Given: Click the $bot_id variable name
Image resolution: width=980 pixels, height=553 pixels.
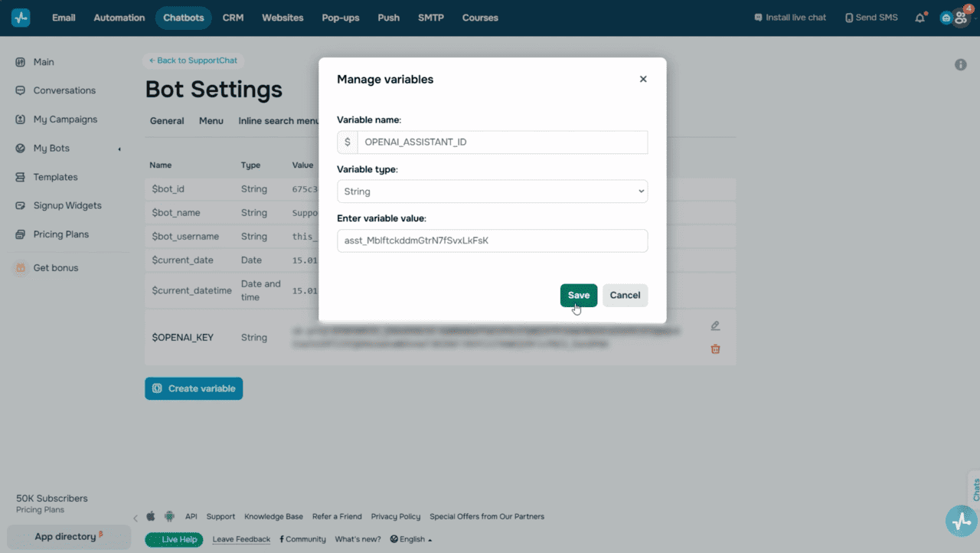Looking at the screenshot, I should (168, 189).
